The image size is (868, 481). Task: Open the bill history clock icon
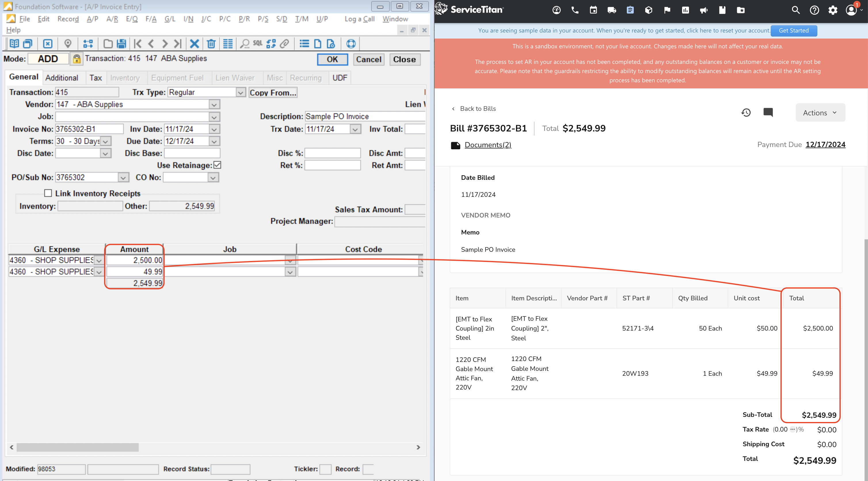click(x=746, y=112)
